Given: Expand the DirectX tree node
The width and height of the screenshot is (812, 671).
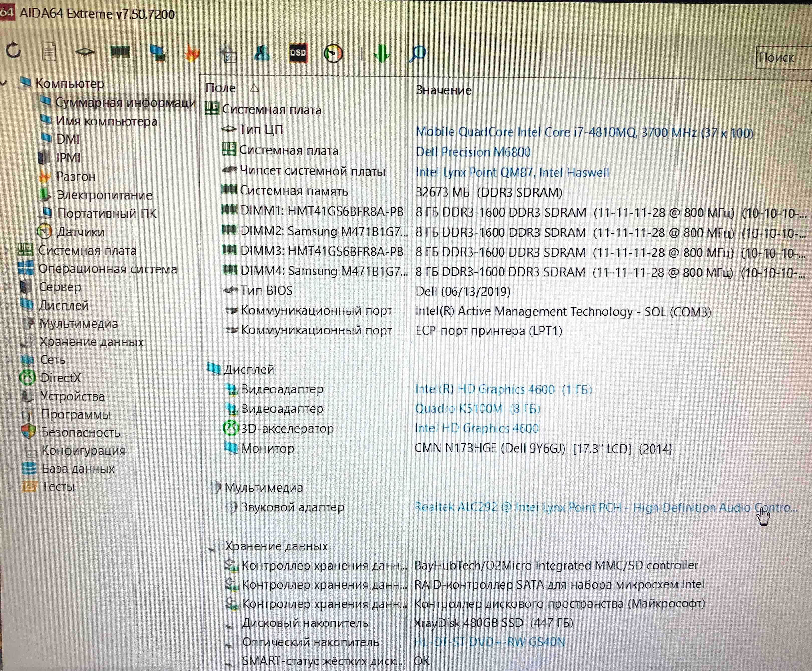Looking at the screenshot, I should (8, 378).
